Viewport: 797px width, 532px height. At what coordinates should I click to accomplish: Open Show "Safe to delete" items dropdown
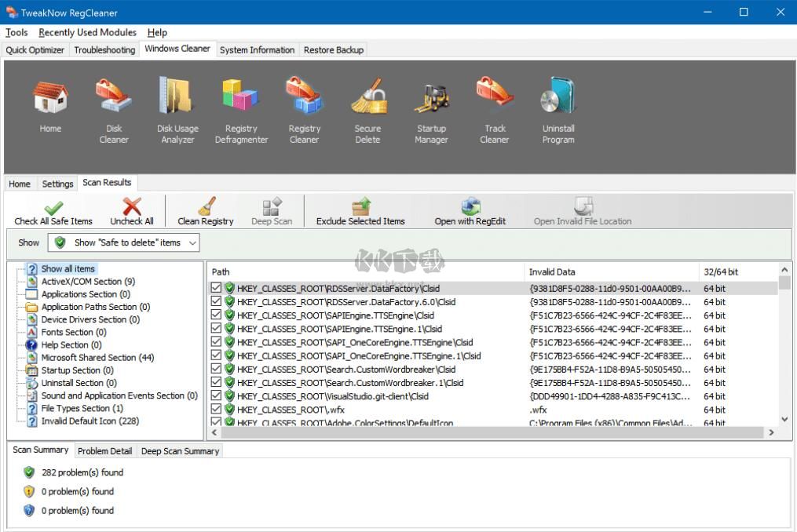pyautogui.click(x=123, y=242)
